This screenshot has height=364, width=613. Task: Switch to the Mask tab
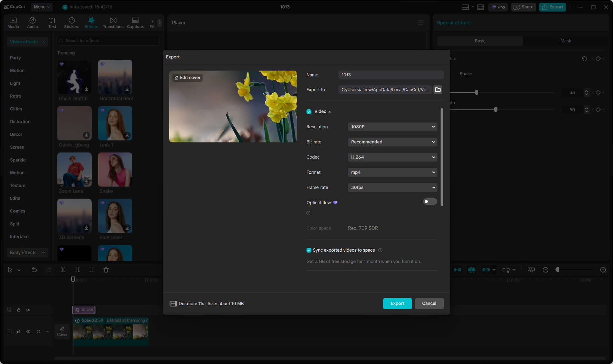click(x=566, y=41)
